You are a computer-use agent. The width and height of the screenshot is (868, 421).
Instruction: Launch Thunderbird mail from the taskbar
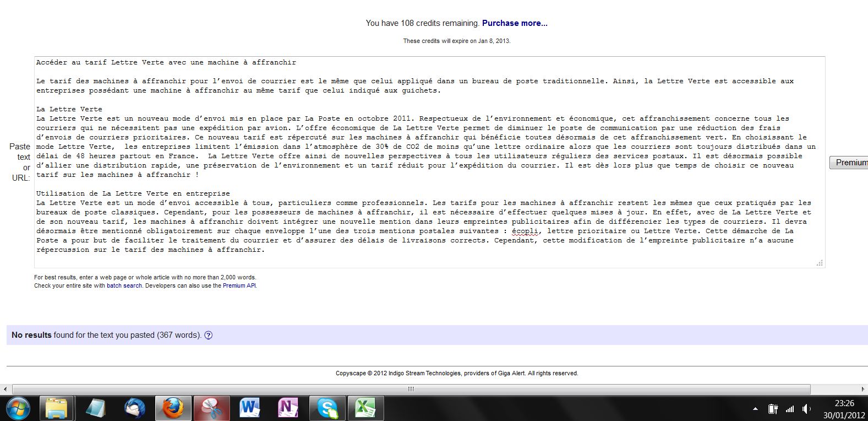coord(134,408)
